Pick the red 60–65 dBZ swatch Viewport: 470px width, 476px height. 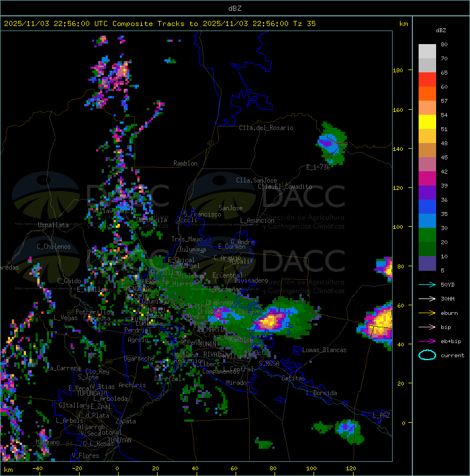427,80
